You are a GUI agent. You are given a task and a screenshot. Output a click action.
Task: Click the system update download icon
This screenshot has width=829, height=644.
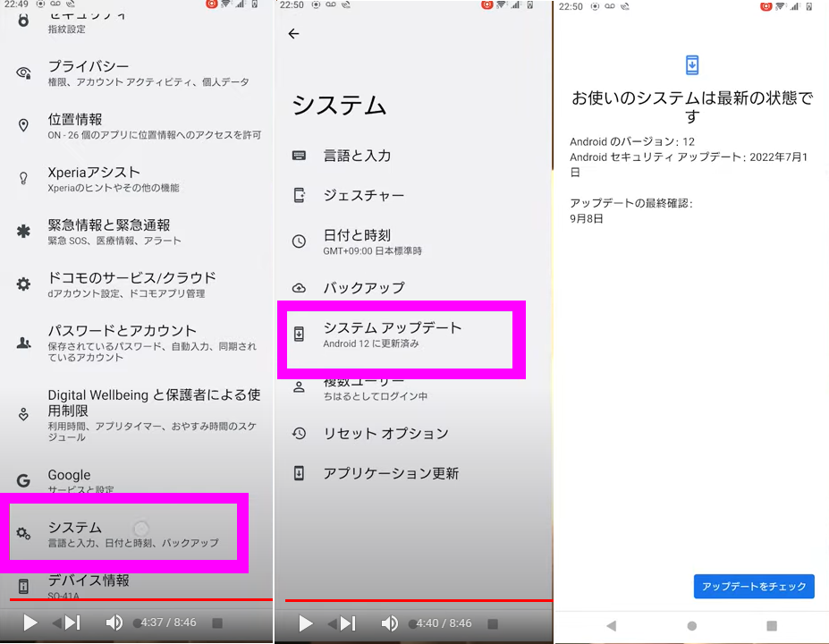point(299,335)
